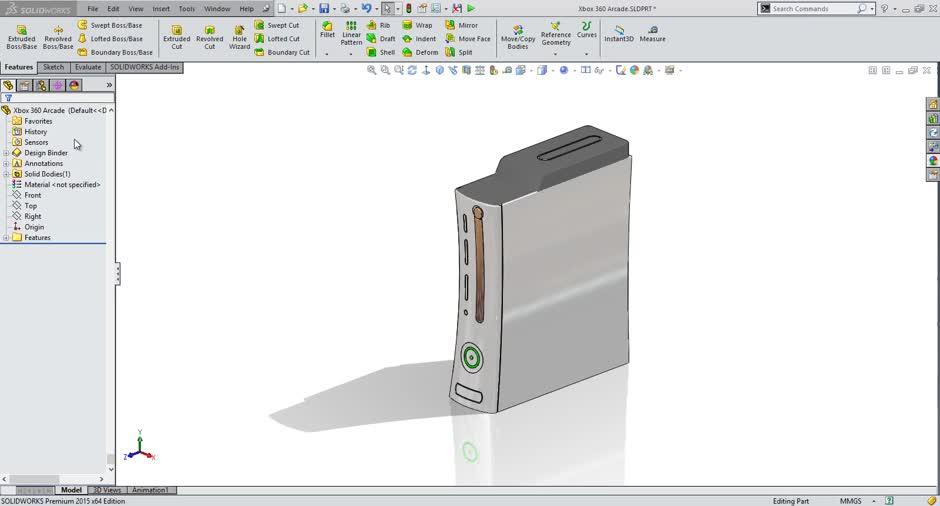
Task: Open the Hole Wizard
Action: 239,37
